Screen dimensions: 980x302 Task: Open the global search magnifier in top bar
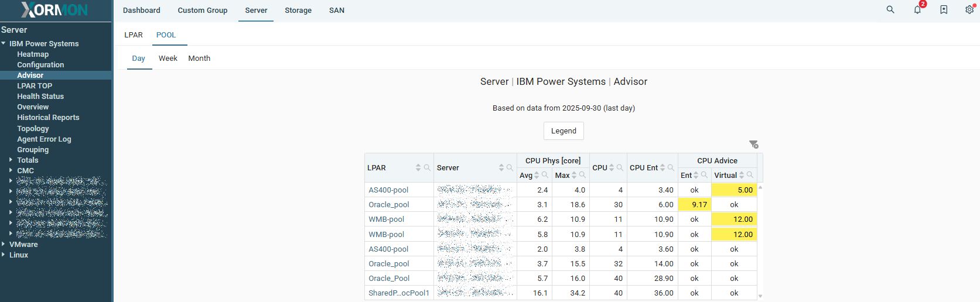pyautogui.click(x=890, y=10)
